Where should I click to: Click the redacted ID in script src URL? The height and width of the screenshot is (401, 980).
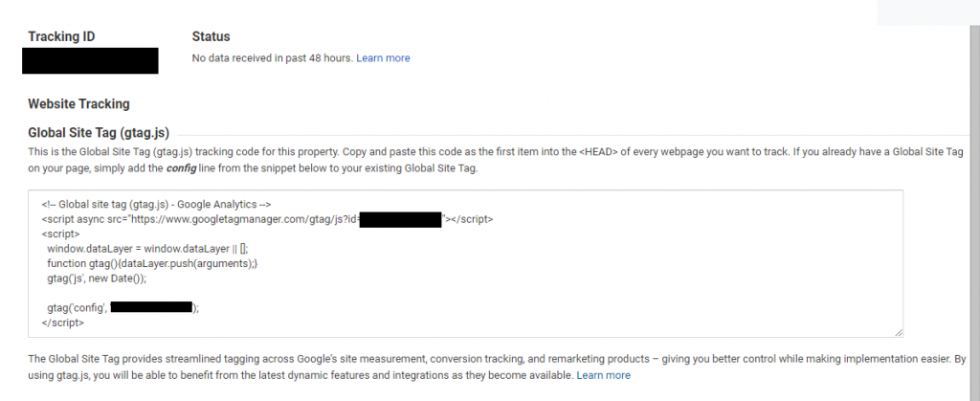[x=401, y=219]
